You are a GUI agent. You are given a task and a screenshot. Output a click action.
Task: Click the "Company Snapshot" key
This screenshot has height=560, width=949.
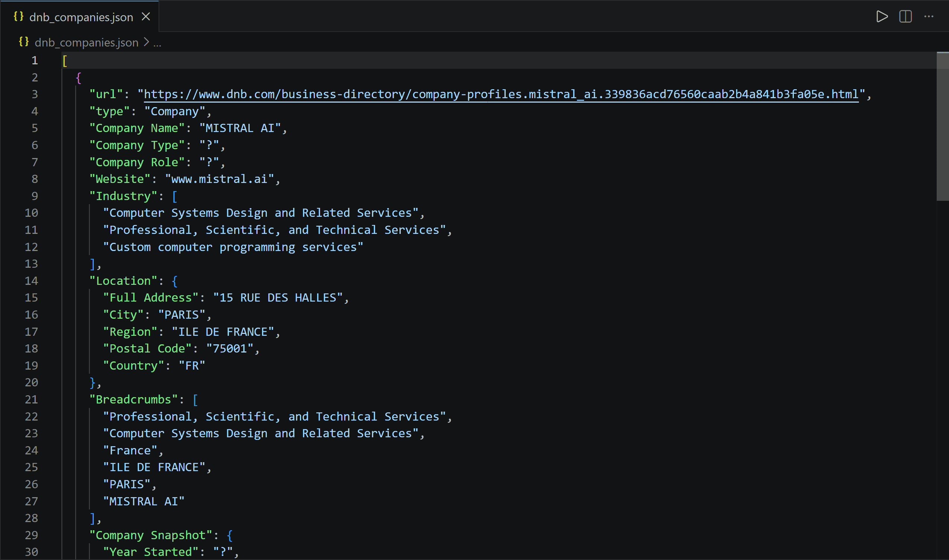tap(151, 535)
